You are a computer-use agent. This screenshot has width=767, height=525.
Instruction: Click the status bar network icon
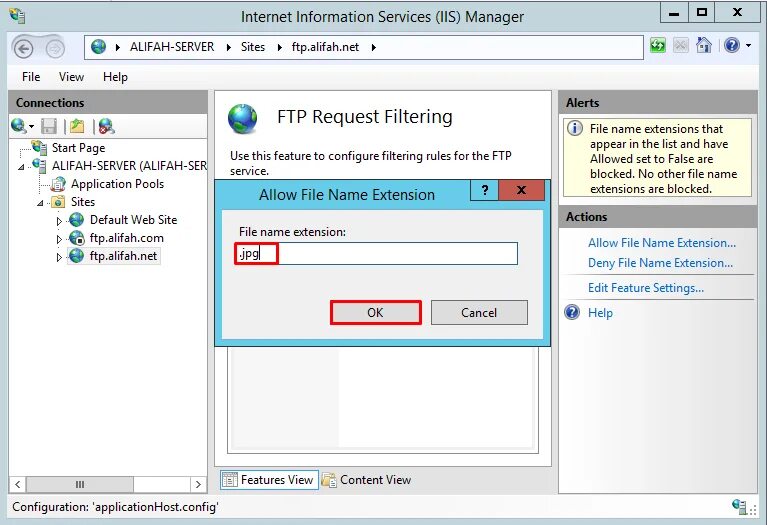740,506
